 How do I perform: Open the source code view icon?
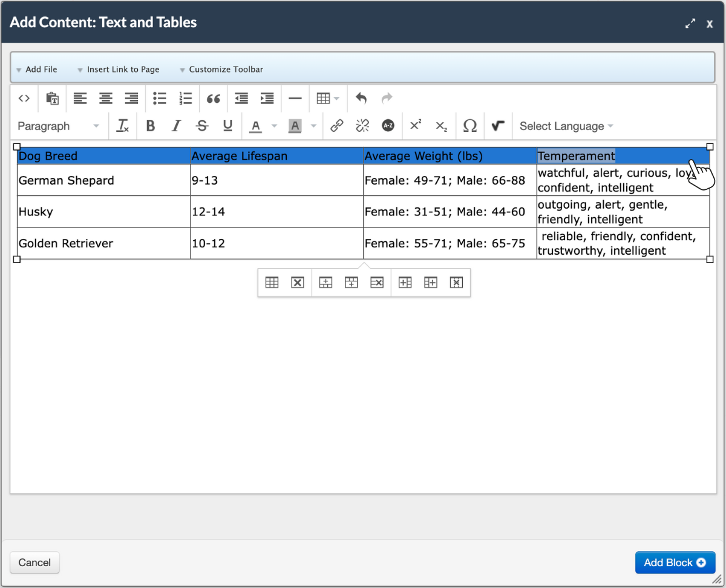[24, 98]
